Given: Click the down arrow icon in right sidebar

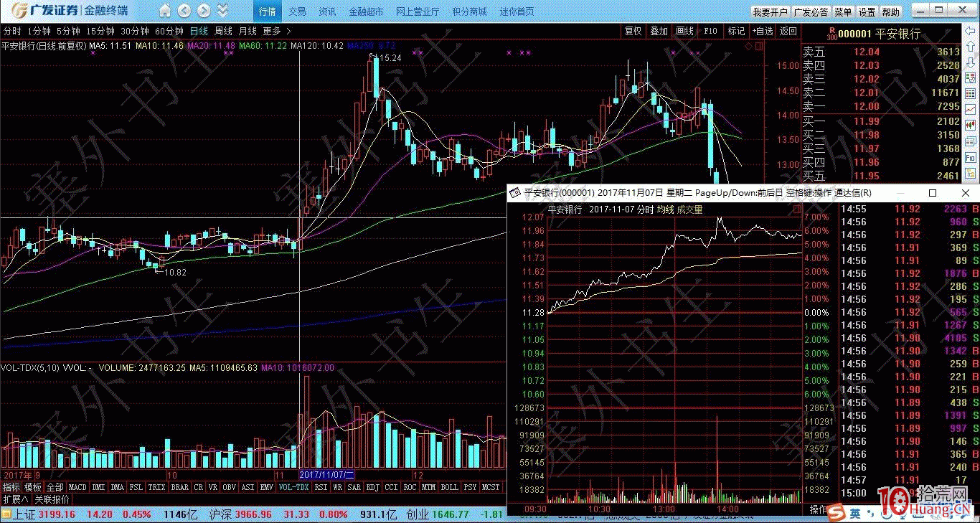Looking at the screenshot, I should (971, 61).
